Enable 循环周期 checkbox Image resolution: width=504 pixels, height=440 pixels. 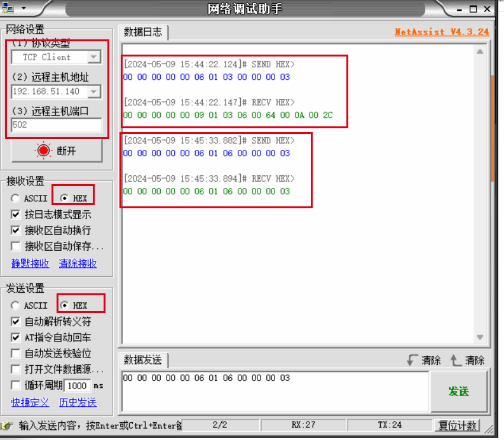(15, 385)
